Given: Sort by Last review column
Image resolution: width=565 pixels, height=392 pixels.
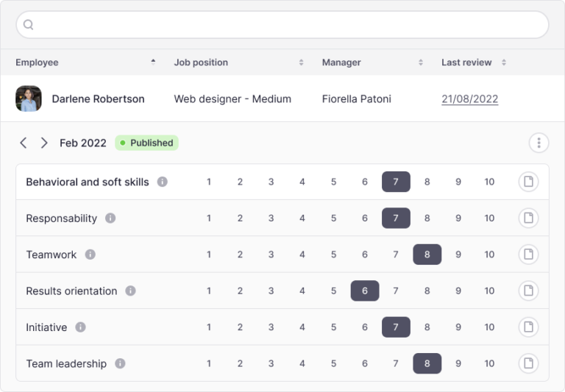Looking at the screenshot, I should [x=504, y=63].
